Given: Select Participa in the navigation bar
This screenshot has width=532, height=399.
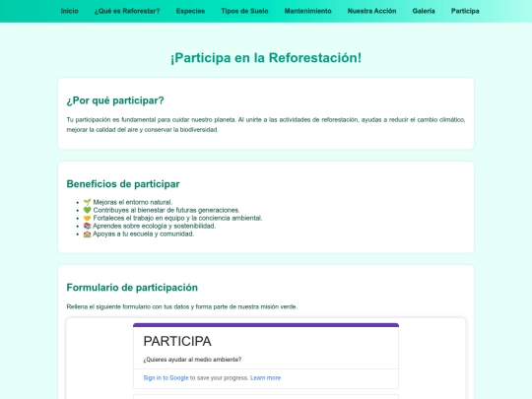Looking at the screenshot, I should pyautogui.click(x=465, y=11).
